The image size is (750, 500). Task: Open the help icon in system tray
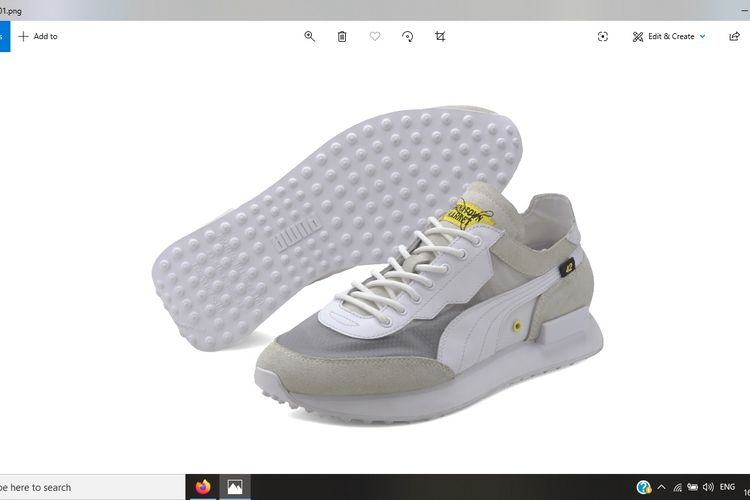coord(644,487)
